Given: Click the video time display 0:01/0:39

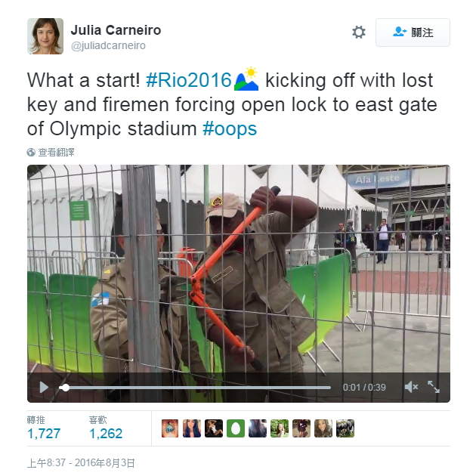Looking at the screenshot, I should pos(364,388).
